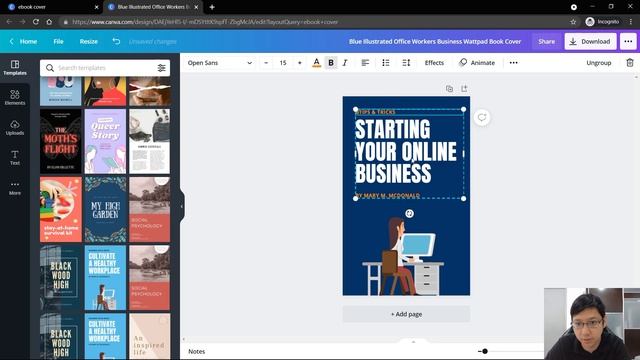640x360 pixels.
Task: Select The Moth's Flight template
Action: coord(61,141)
